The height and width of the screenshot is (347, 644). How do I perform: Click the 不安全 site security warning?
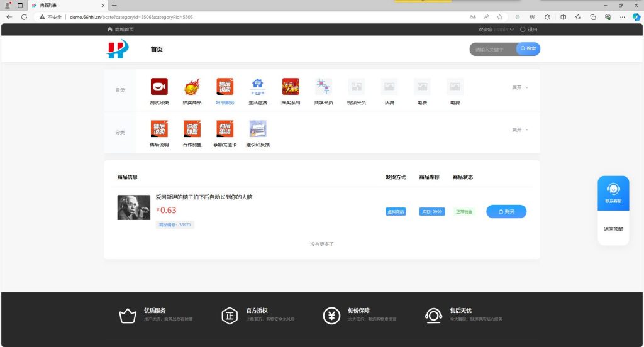point(50,17)
